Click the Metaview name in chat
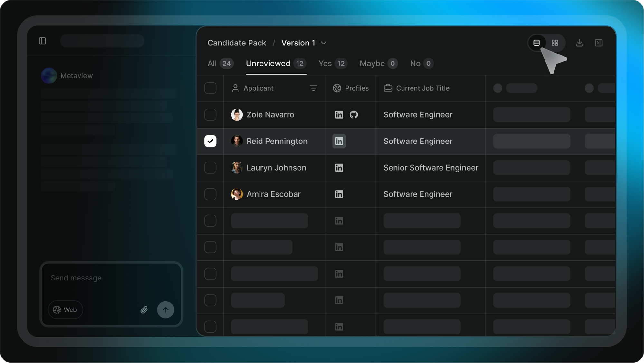This screenshot has width=644, height=363. (77, 76)
